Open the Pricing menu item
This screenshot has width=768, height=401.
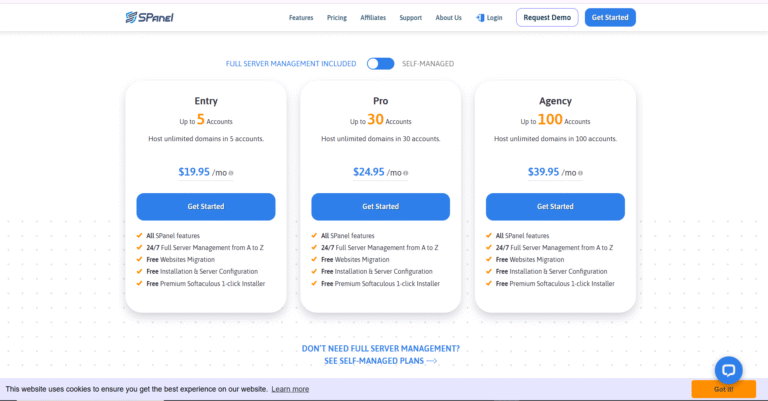pyautogui.click(x=336, y=18)
